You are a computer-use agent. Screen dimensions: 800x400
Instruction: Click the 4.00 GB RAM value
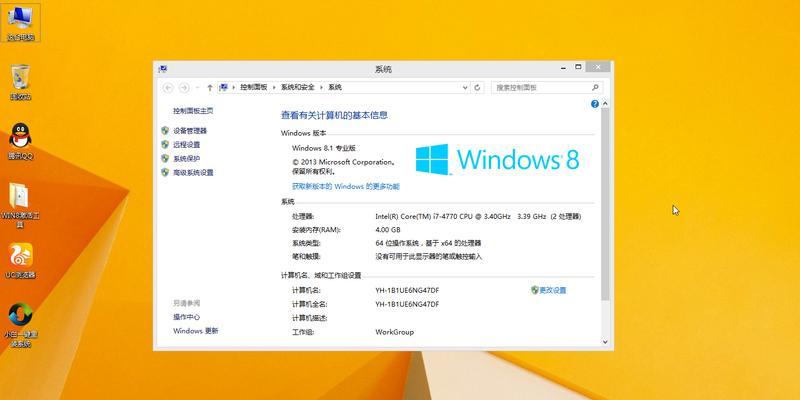(388, 230)
